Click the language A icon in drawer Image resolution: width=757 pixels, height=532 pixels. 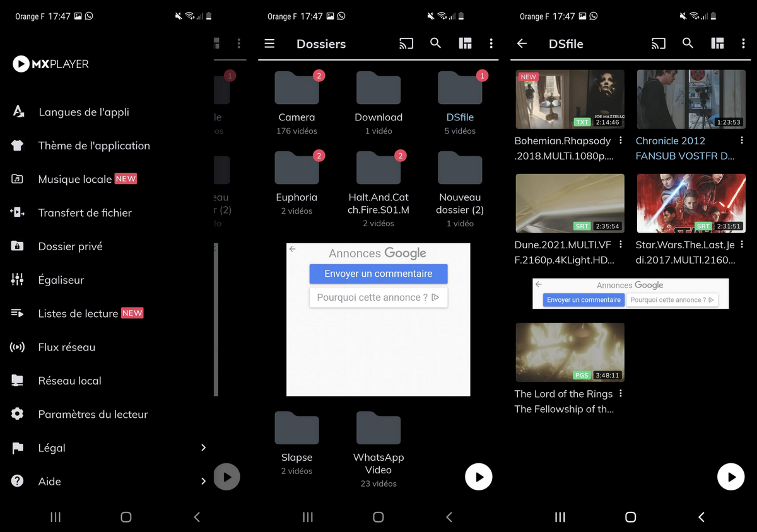point(18,112)
